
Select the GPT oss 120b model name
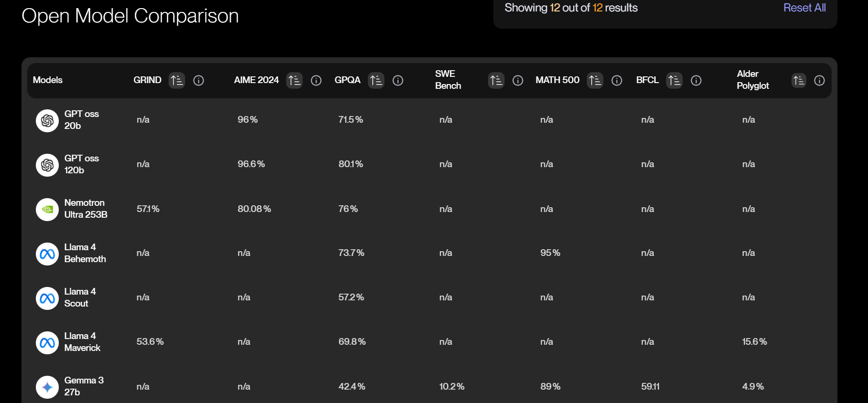click(82, 164)
